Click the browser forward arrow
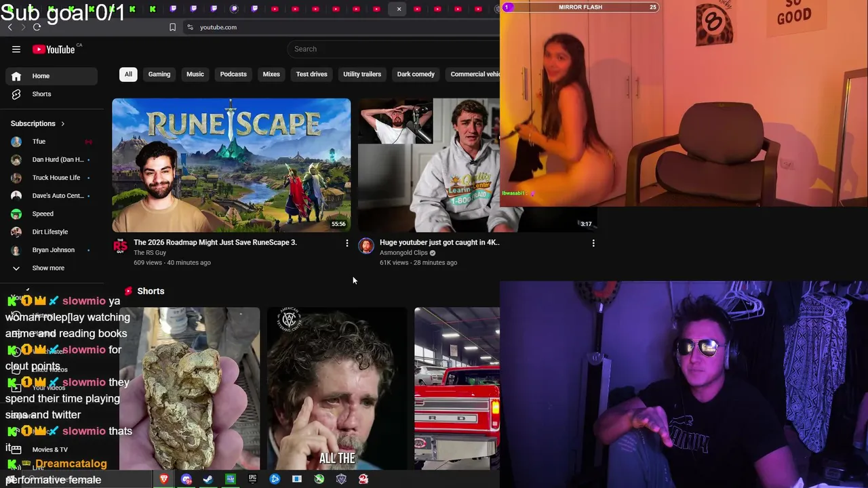The width and height of the screenshot is (868, 488). (x=23, y=27)
